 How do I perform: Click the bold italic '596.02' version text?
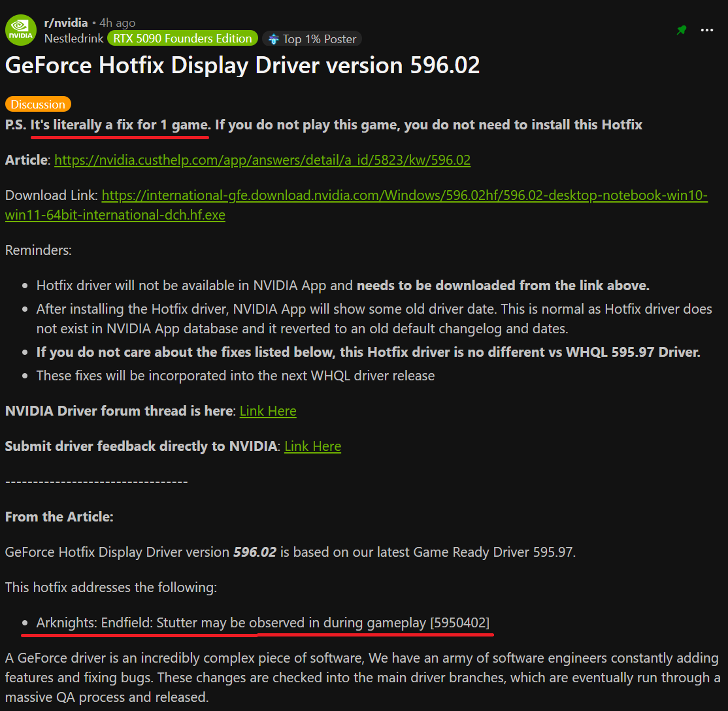click(255, 552)
